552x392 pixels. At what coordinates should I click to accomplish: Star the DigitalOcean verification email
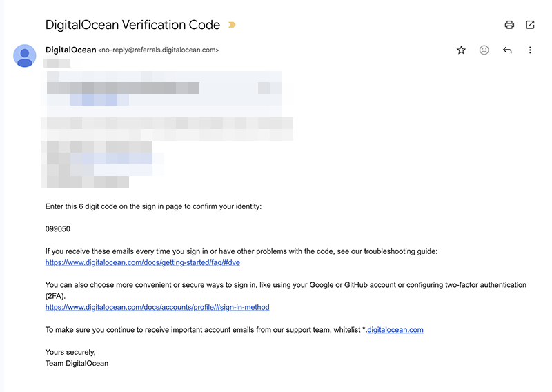pyautogui.click(x=461, y=50)
